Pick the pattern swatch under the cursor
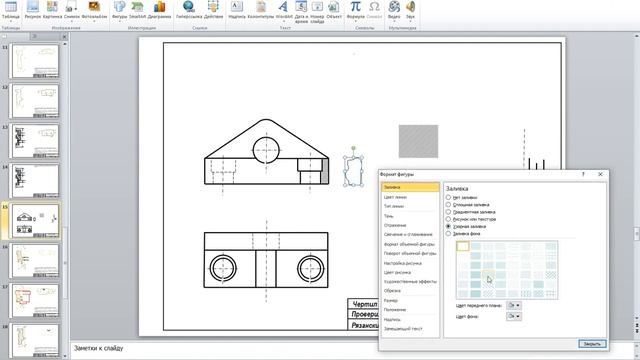This screenshot has width=640, height=360. click(x=488, y=275)
